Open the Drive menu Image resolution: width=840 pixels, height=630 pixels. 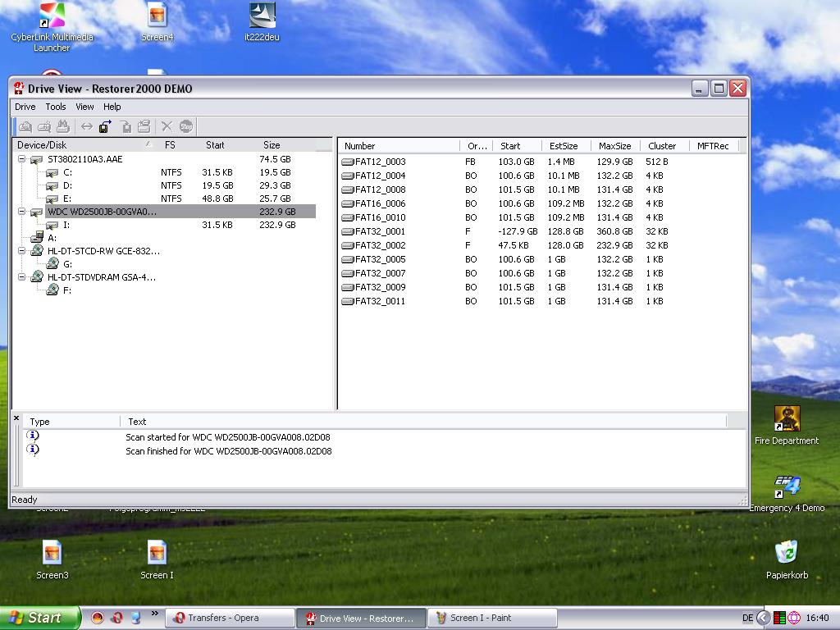[x=25, y=107]
